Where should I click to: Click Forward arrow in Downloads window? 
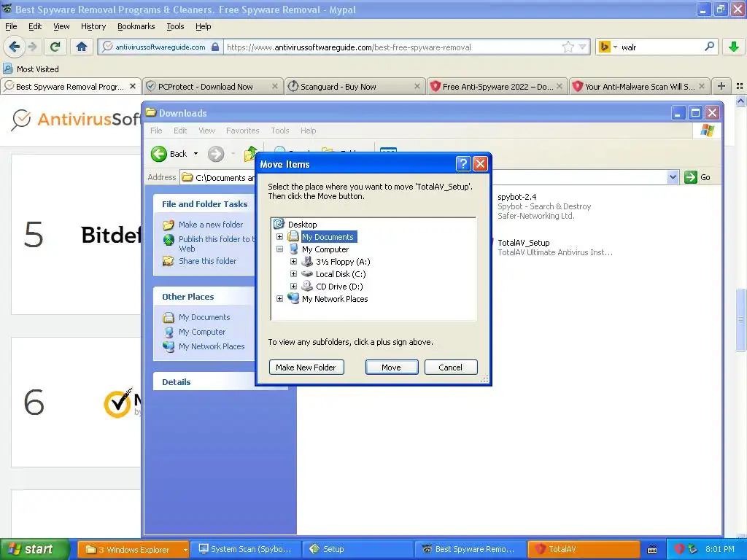216,154
